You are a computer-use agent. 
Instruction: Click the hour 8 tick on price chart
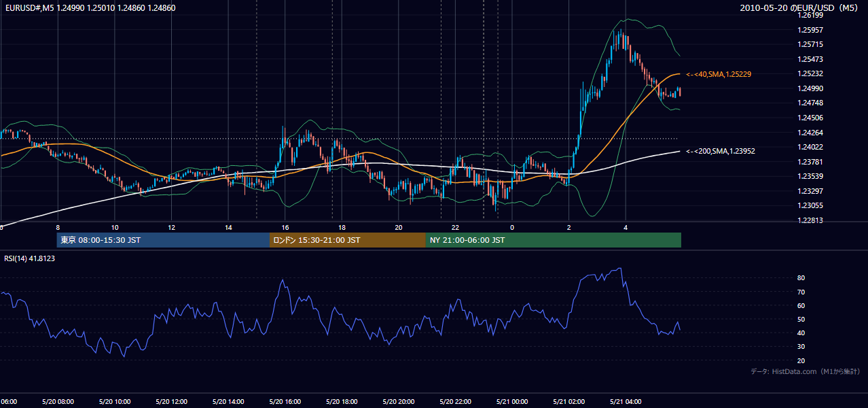58,227
